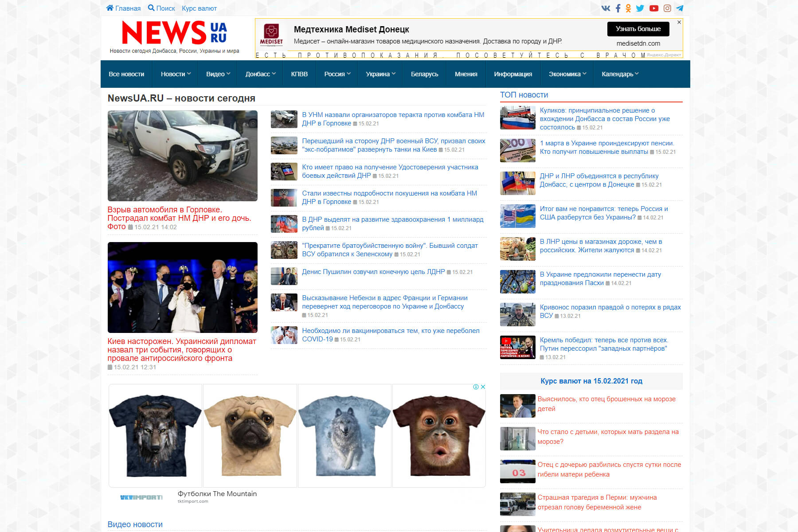Image resolution: width=798 pixels, height=532 pixels.
Task: Open the ТОП новости heading
Action: [x=524, y=95]
